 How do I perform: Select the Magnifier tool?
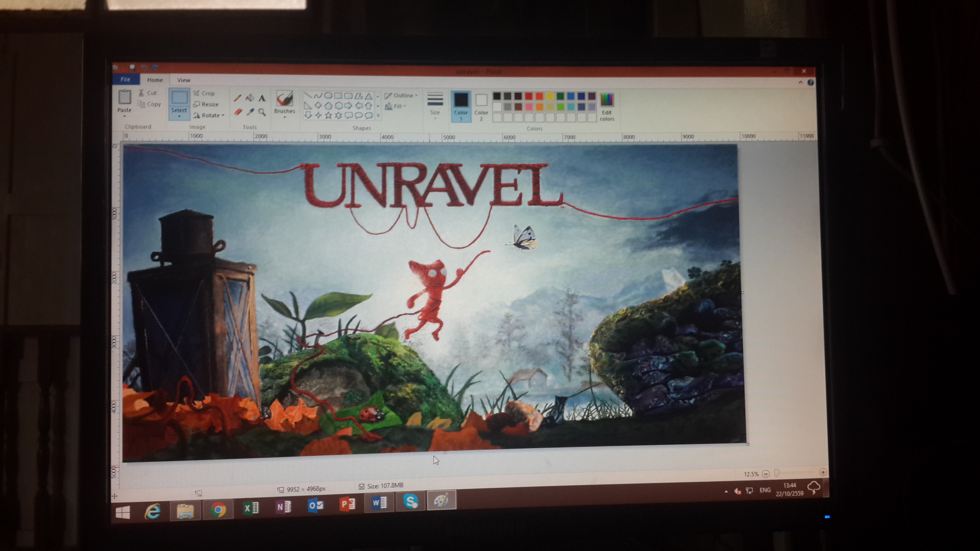(x=262, y=112)
